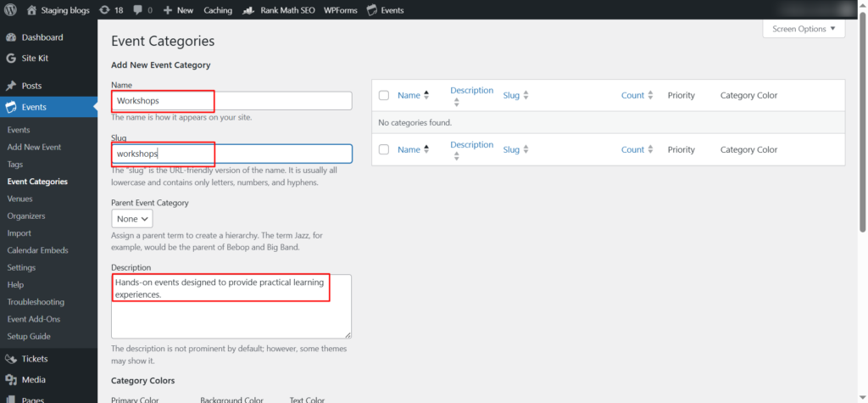Click the Dashboard gauge icon
The height and width of the screenshot is (403, 868).
click(x=10, y=37)
